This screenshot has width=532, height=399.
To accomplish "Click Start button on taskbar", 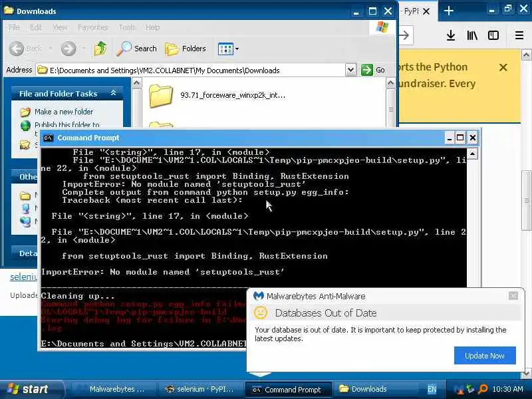I will click(31, 389).
